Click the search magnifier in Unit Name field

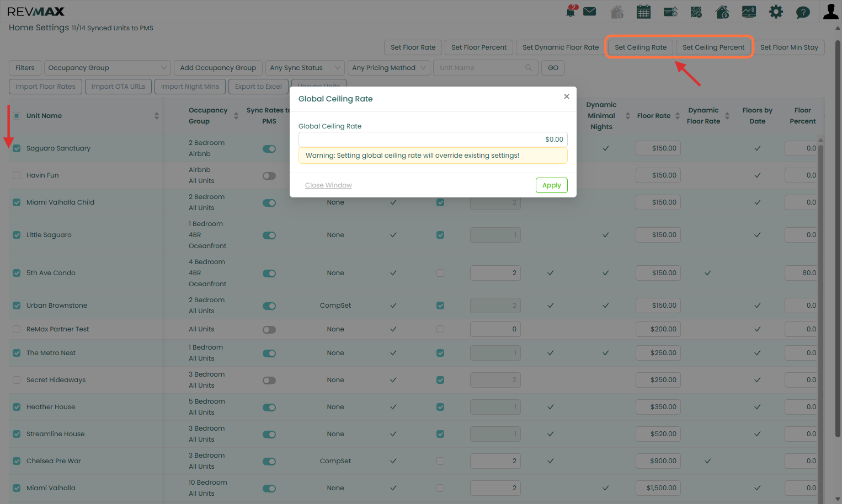[529, 68]
